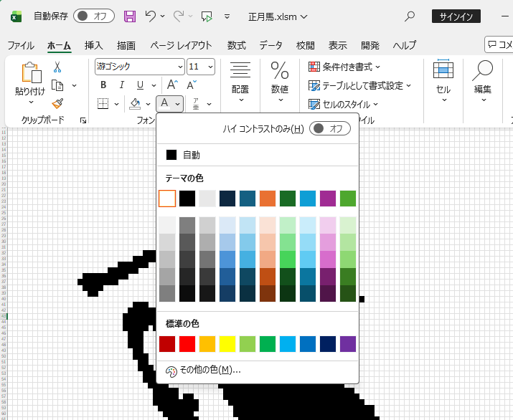Image resolution: width=513 pixels, height=420 pixels.
Task: Open その他の色 (More Colors) option
Action: click(x=204, y=371)
